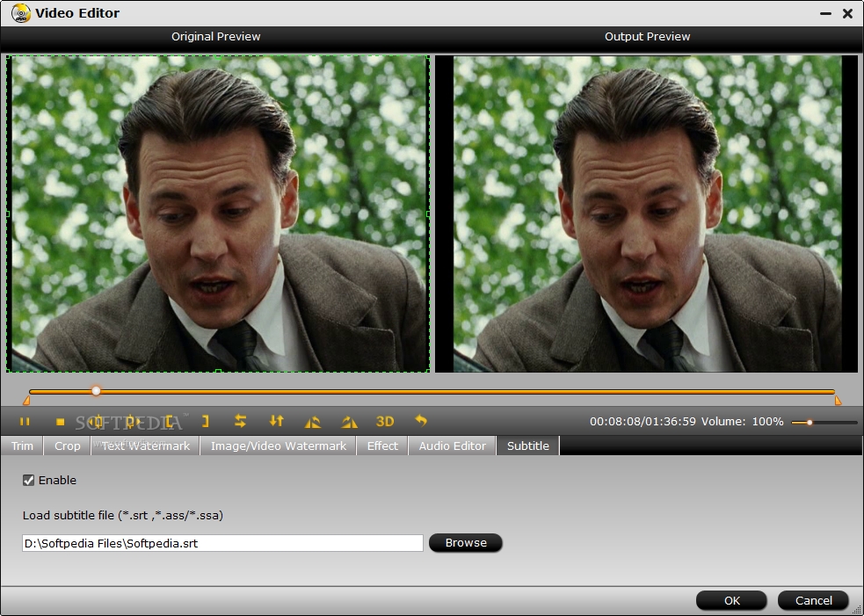Switch to the Crop tab
The height and width of the screenshot is (616, 864).
[x=67, y=446]
